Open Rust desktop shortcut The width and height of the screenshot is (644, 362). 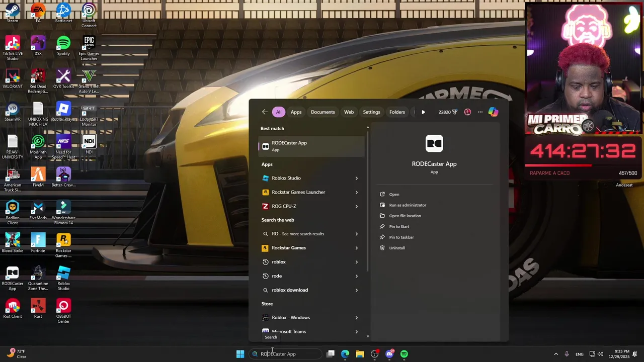click(38, 309)
